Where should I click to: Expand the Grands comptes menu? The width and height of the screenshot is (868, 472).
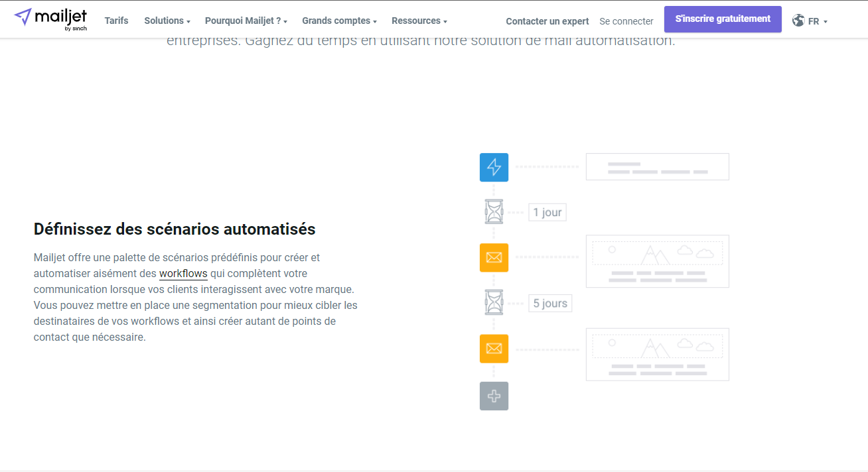tap(339, 21)
